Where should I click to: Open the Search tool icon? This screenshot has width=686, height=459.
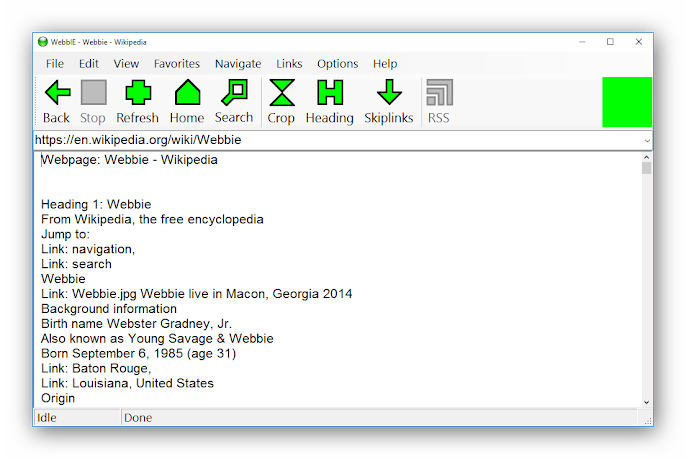click(234, 92)
